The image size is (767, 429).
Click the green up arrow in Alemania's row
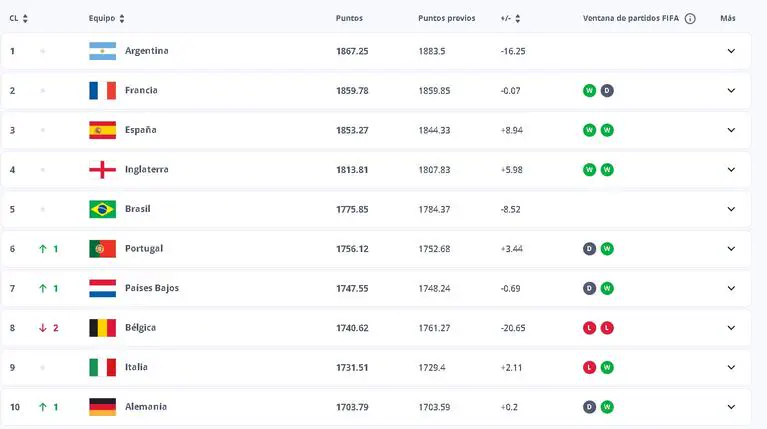(x=43, y=407)
